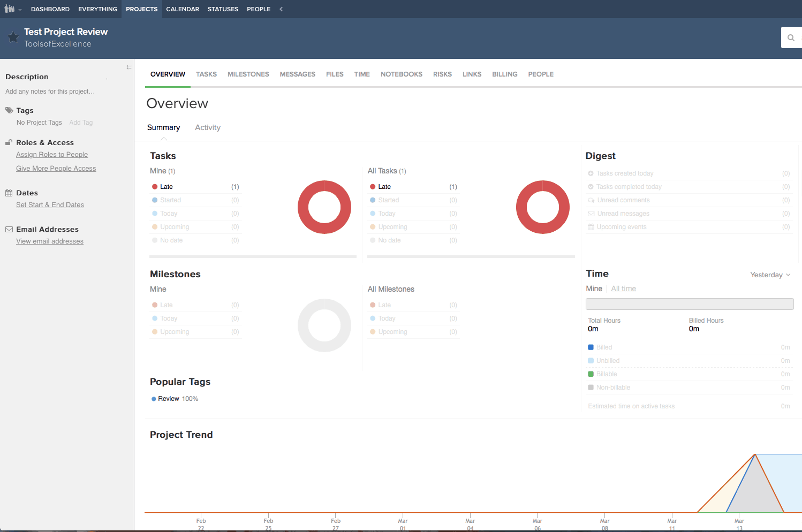802x532 pixels.
Task: Click the Email Addresses envelope icon
Action: click(9, 229)
